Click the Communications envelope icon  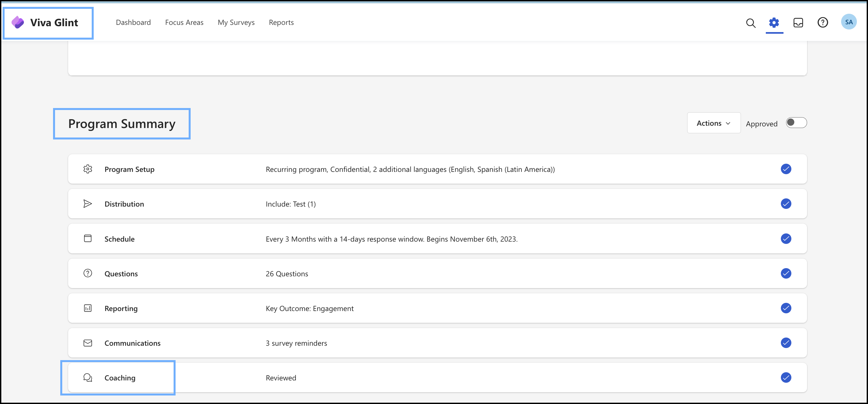(x=87, y=342)
